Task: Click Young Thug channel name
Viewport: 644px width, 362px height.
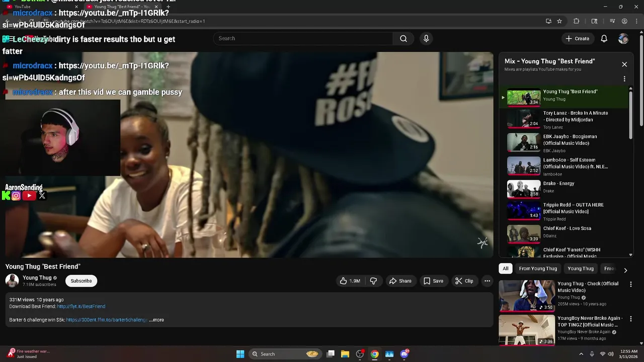Action: point(37,278)
